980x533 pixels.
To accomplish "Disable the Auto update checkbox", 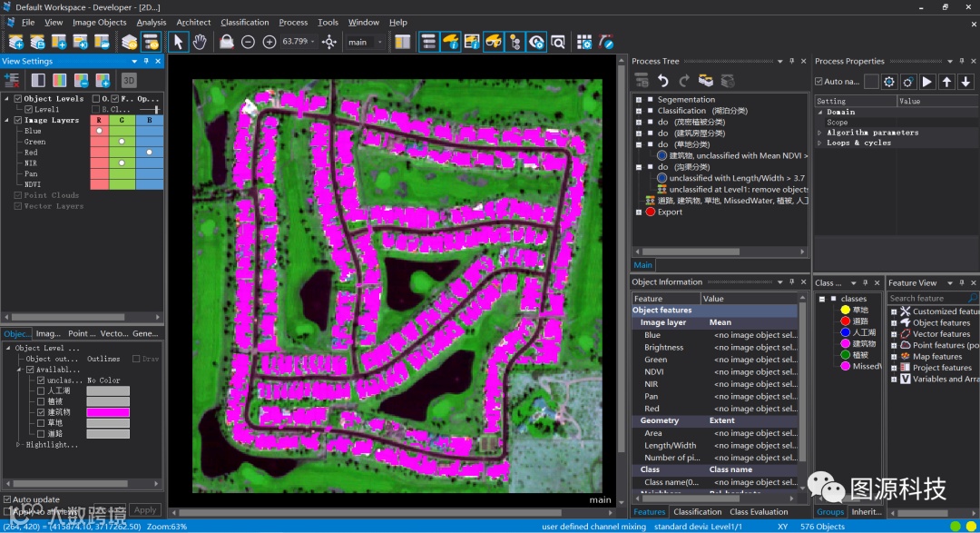I will click(7, 499).
